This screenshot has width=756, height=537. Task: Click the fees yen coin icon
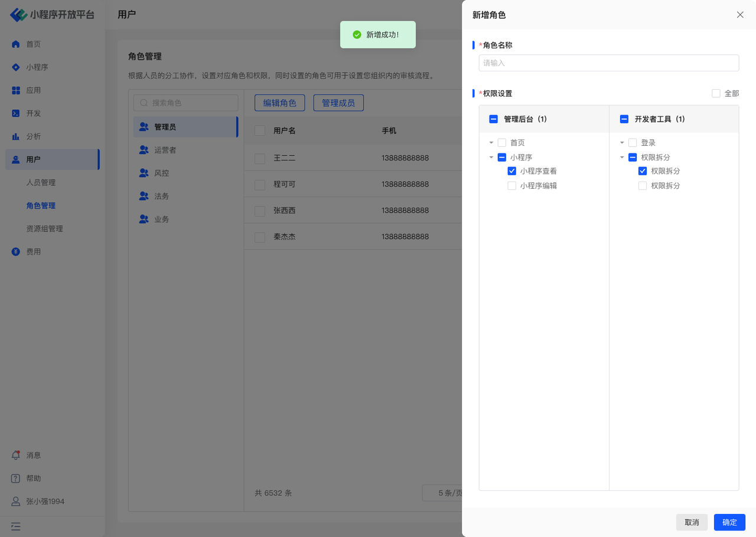point(16,252)
